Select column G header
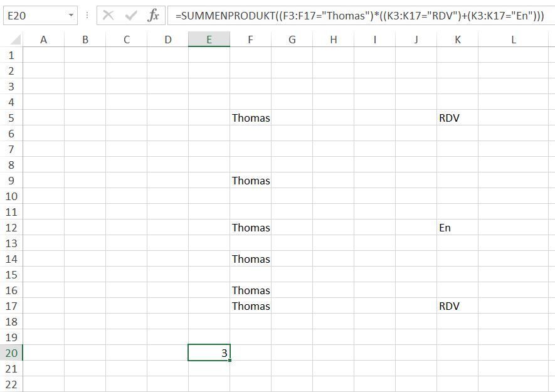This screenshot has width=555, height=392. [292, 40]
